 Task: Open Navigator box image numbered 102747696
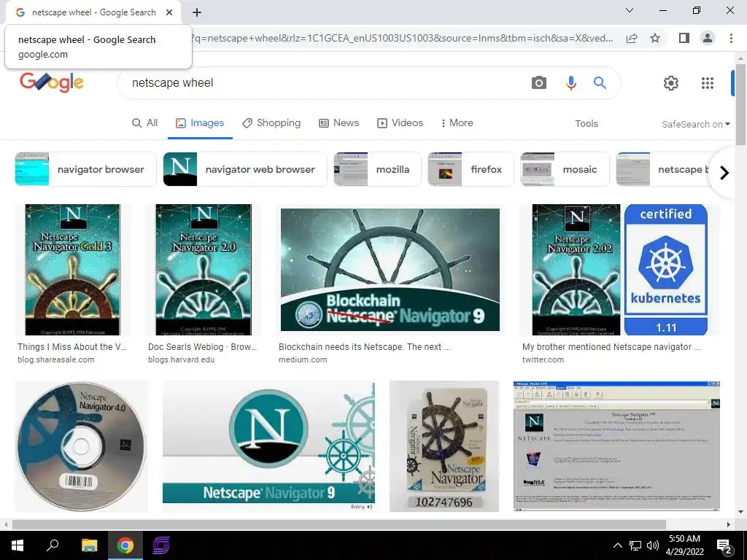coord(444,447)
